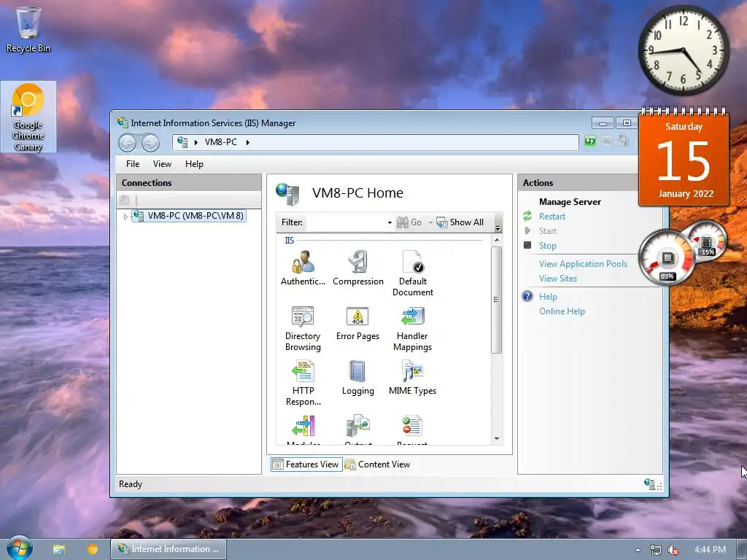Image resolution: width=747 pixels, height=560 pixels.
Task: Click the scroll up arrow in features list
Action: pyautogui.click(x=497, y=240)
